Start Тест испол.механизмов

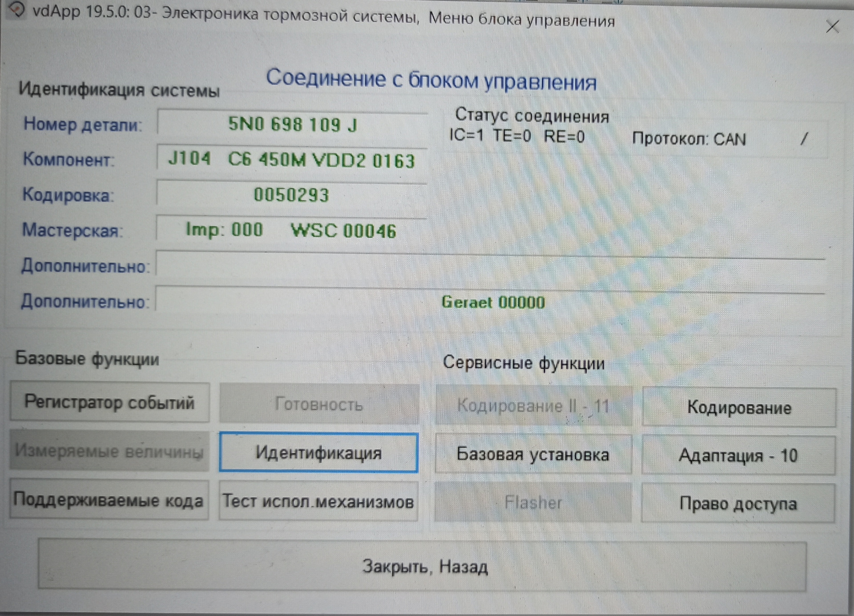click(x=318, y=501)
